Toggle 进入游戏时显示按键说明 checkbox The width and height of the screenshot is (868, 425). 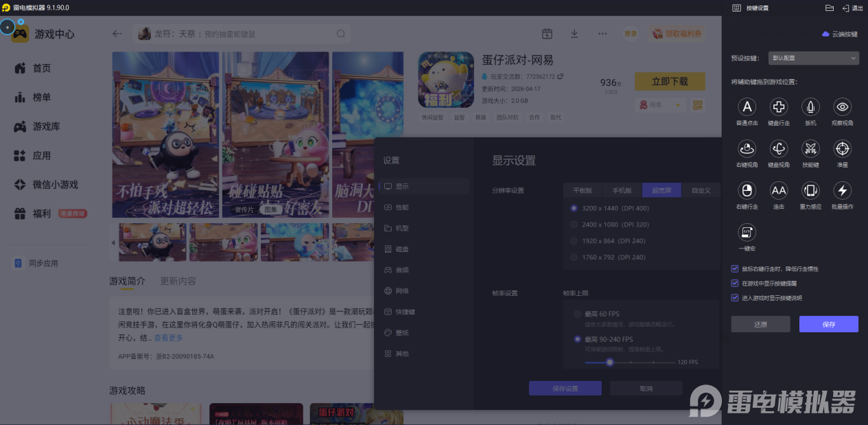pos(735,298)
